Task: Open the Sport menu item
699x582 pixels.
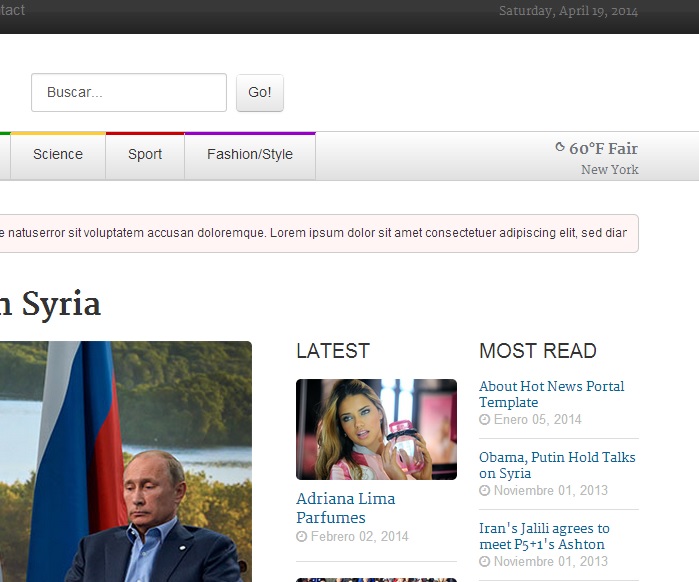Action: coord(145,154)
